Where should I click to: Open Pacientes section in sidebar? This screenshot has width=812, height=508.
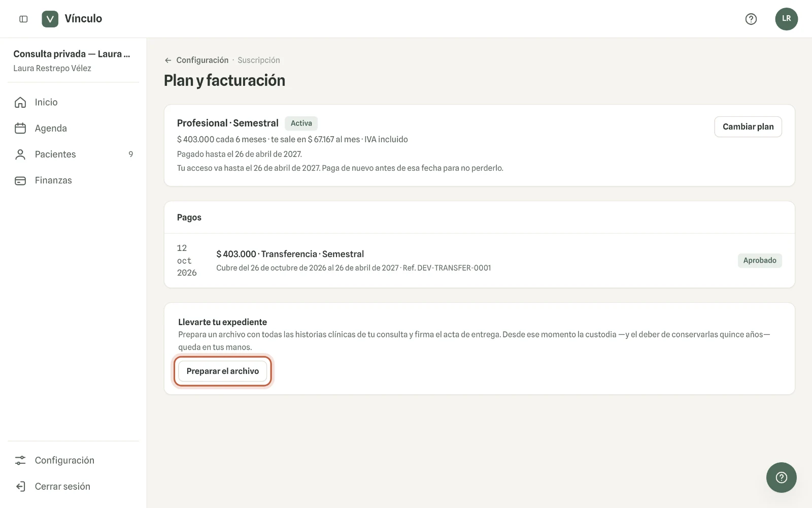point(74,154)
